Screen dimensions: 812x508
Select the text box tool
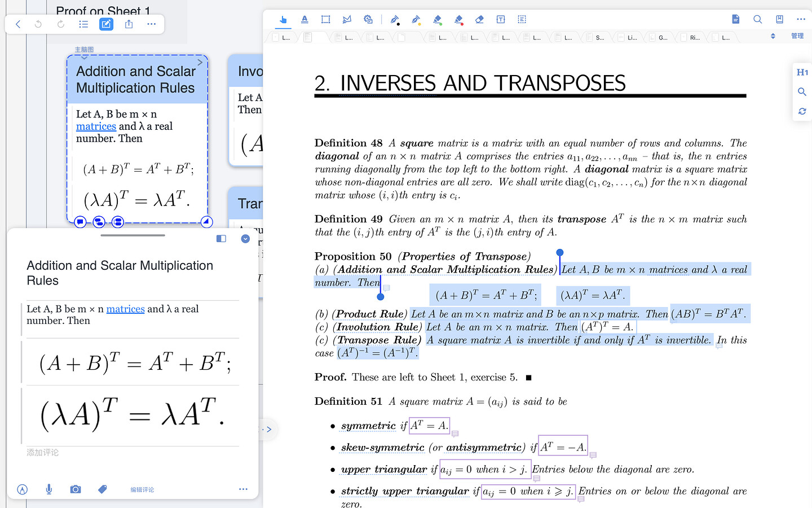501,20
